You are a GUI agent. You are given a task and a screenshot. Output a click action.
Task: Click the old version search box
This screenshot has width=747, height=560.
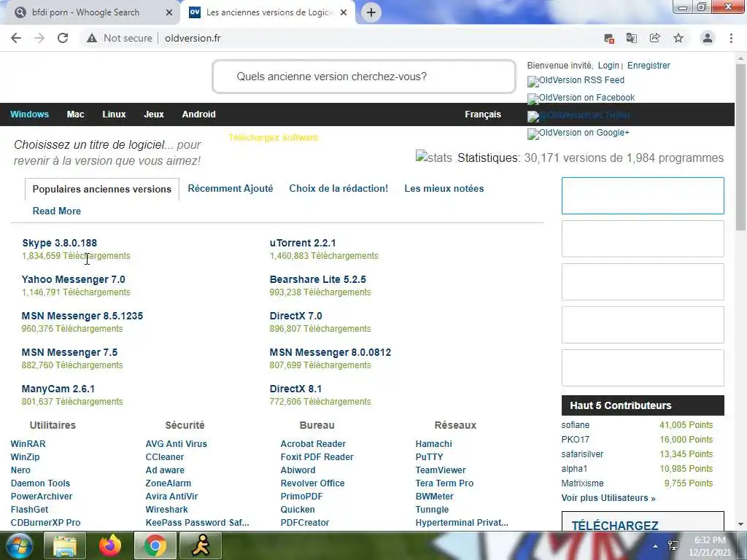tap(364, 77)
